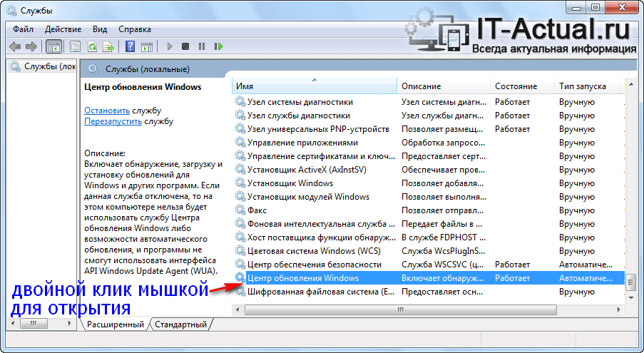Open Help via the blue question-mark icon
Screen dimensions: 644x353
(130, 46)
